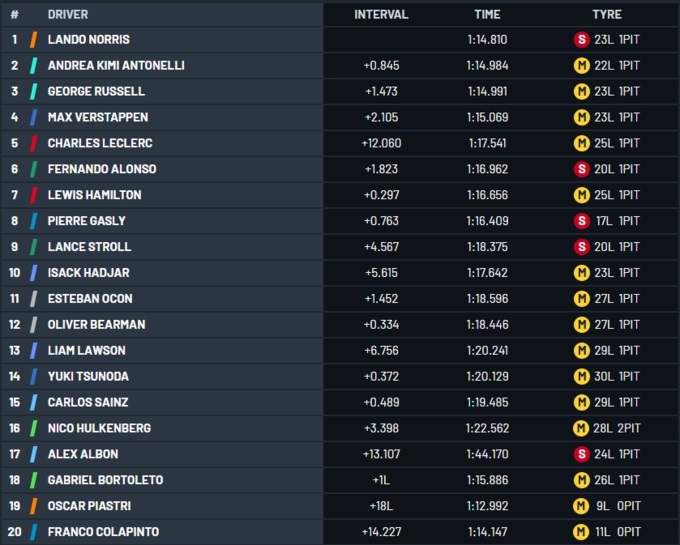Click the TIME column header
The width and height of the screenshot is (680, 545).
pos(487,15)
